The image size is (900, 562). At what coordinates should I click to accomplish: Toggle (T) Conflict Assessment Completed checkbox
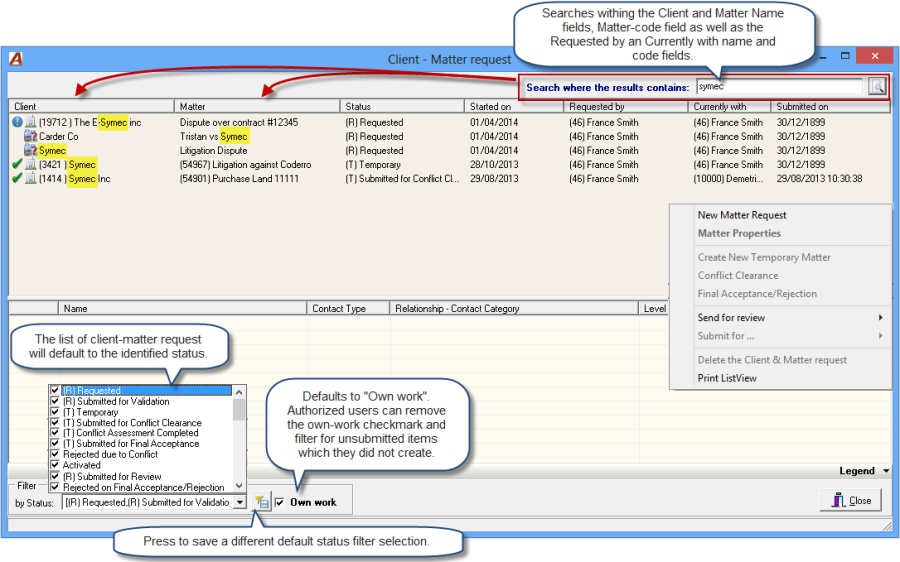(55, 433)
